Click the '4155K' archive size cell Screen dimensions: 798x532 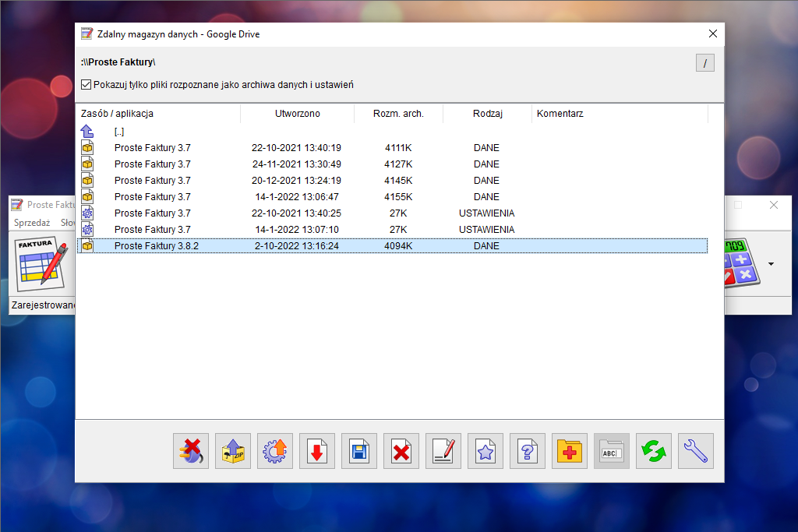398,197
